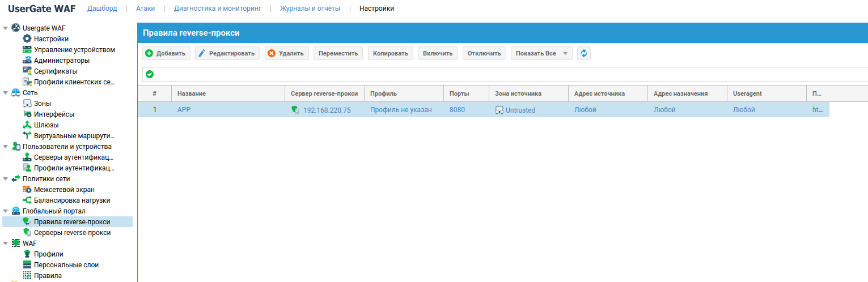Open the Дашборд tab
Screen dimensions: 868x282
pos(102,8)
